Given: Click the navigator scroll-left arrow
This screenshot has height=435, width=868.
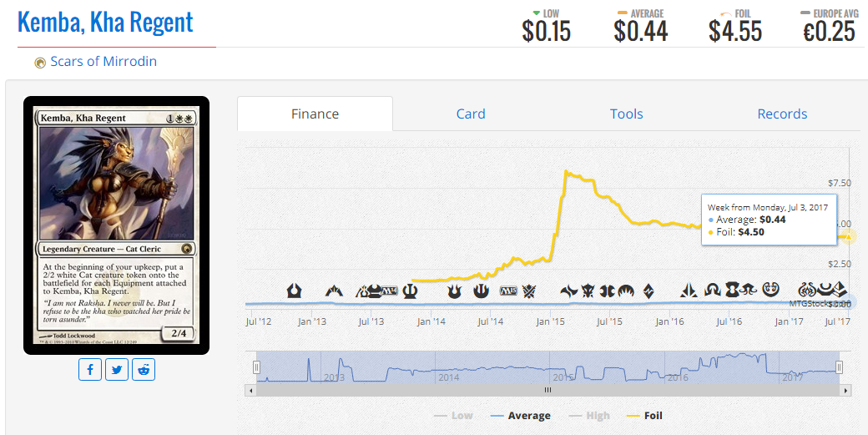Looking at the screenshot, I should pos(250,390).
